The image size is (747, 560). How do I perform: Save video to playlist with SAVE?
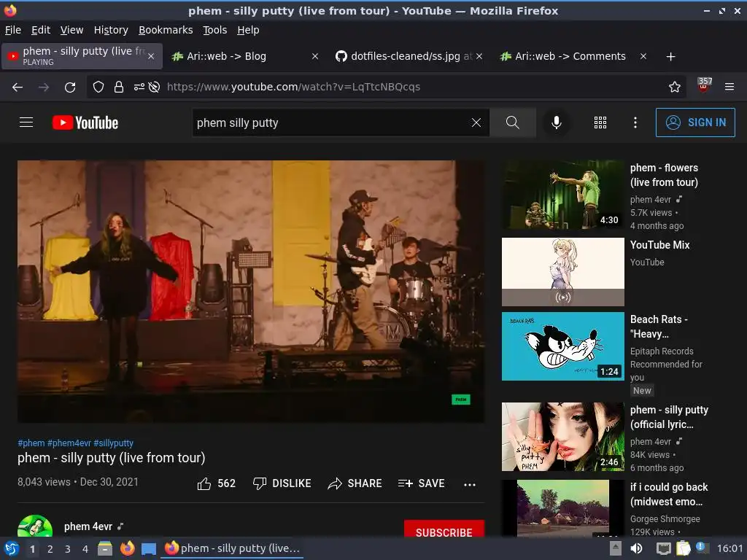coord(421,483)
